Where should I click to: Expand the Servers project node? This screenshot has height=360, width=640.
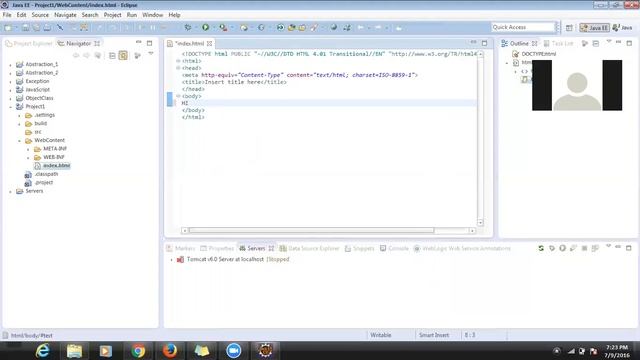coord(10,191)
